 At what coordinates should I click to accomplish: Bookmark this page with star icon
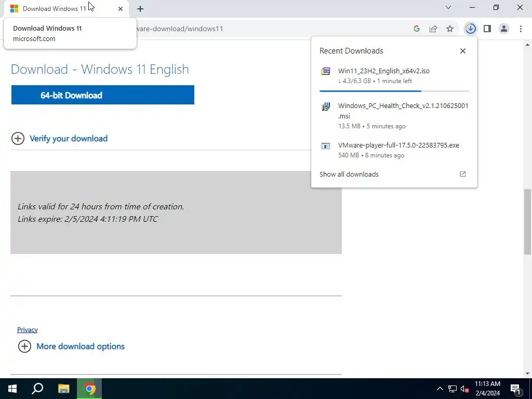450,29
